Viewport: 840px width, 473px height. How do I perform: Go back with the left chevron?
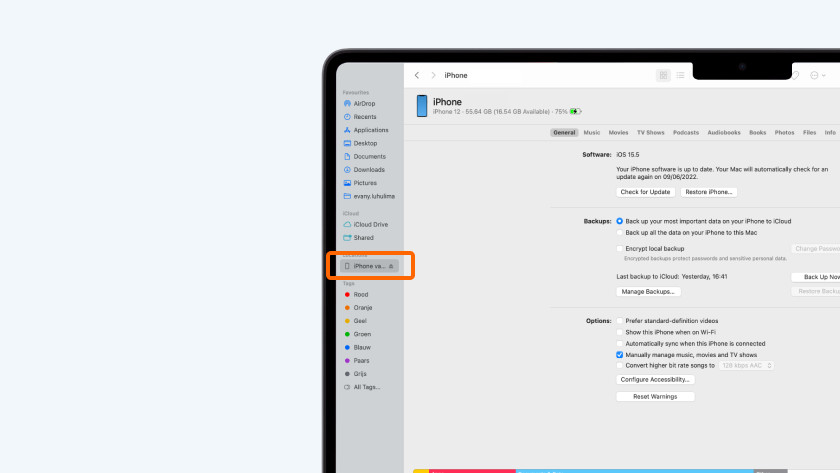(417, 76)
